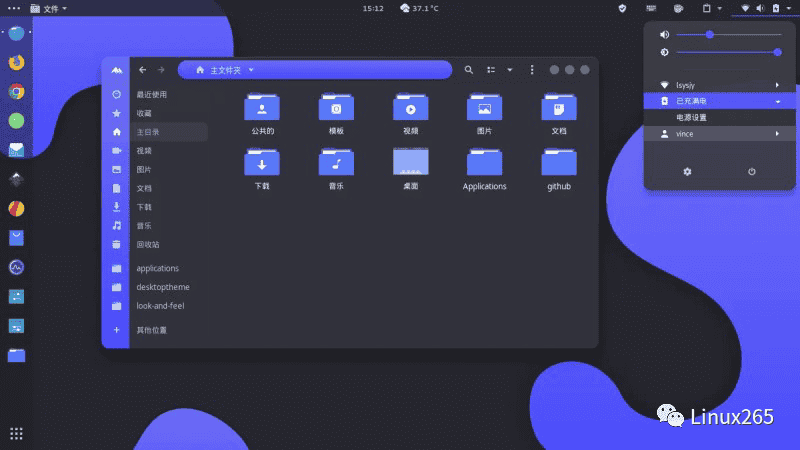800x450 pixels.
Task: Click the trash icon in sidebar
Action: [116, 244]
